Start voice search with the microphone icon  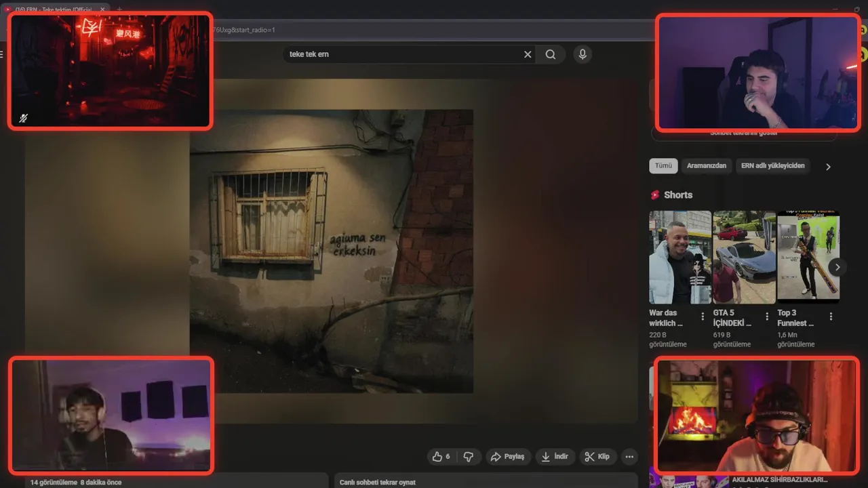pyautogui.click(x=582, y=54)
